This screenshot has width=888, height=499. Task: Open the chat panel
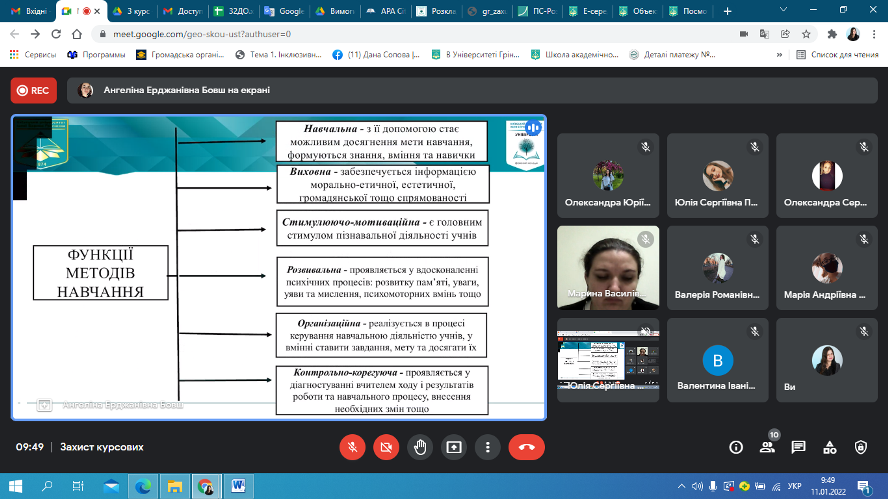(799, 447)
